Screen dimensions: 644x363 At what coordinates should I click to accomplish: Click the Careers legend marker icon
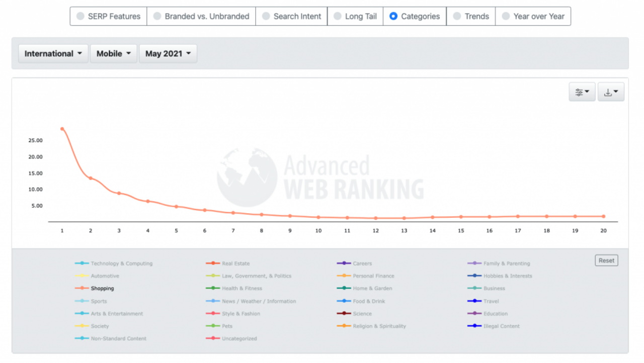(344, 263)
